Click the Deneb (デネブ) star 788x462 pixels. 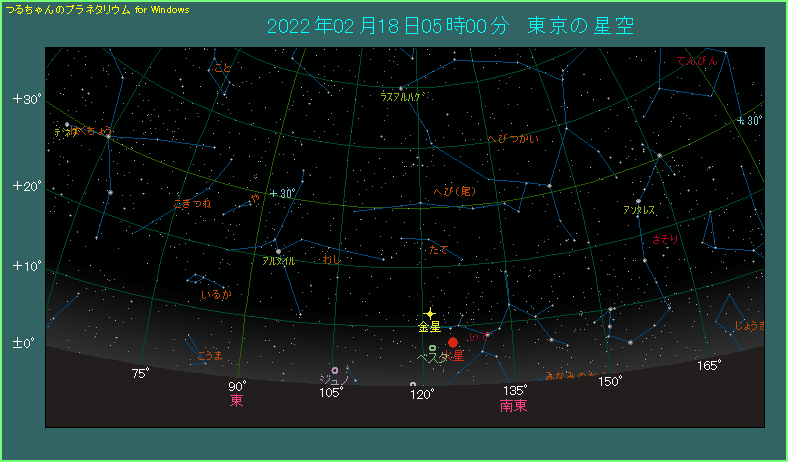coord(67,125)
